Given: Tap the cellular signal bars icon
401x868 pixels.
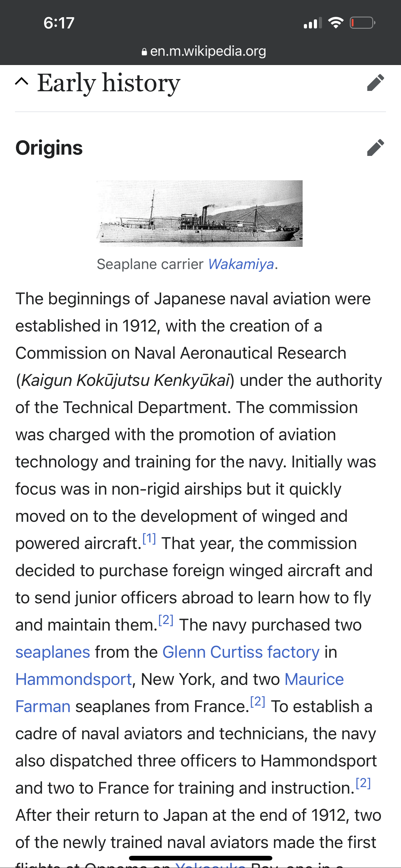Looking at the screenshot, I should click(x=312, y=23).
